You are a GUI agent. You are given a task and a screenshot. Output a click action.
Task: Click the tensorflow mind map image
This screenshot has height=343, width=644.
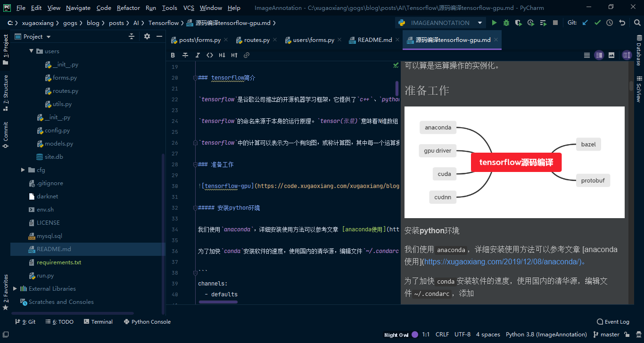point(514,162)
